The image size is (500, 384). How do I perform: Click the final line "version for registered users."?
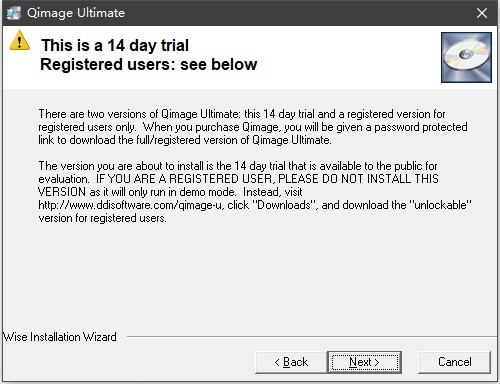tap(102, 218)
